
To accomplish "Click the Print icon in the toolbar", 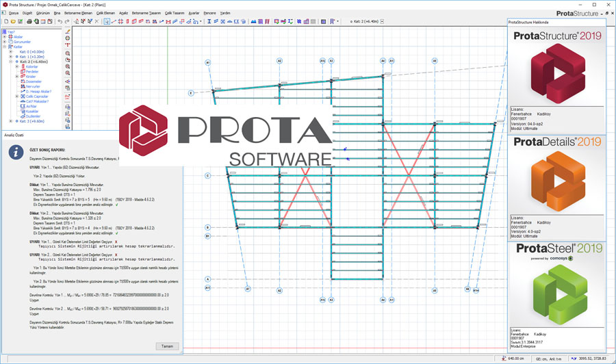I will [x=29, y=22].
